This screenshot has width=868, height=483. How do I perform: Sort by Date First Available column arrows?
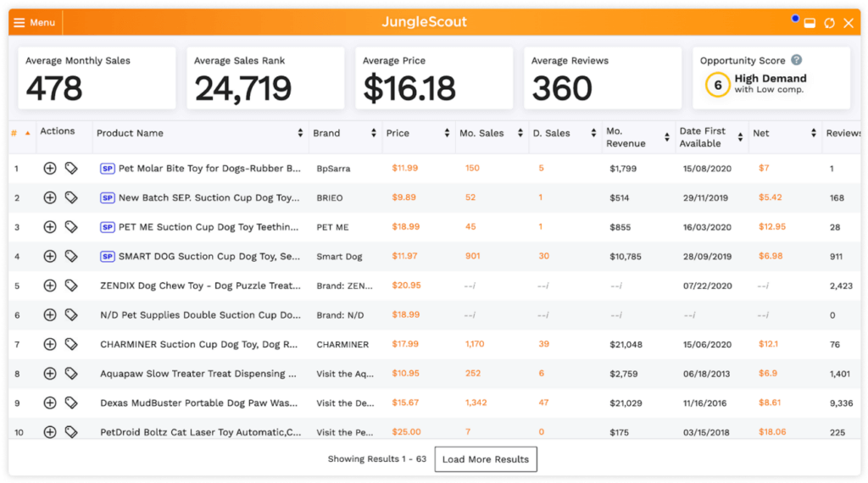[740, 137]
